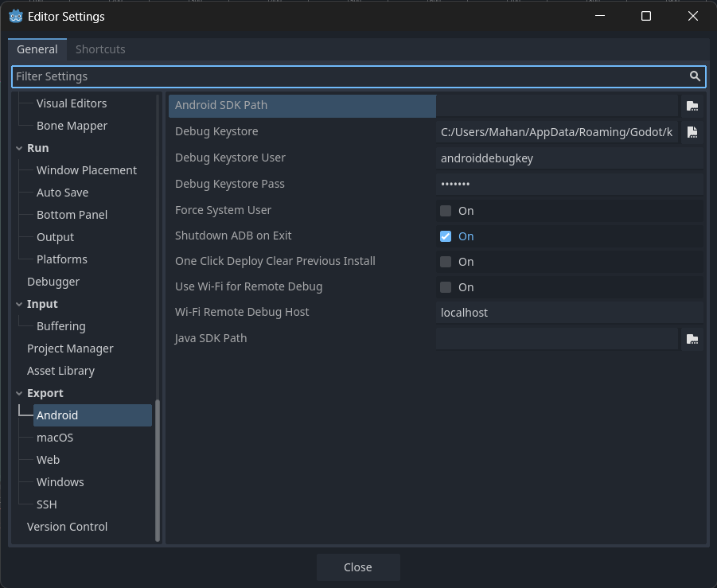Collapse the Input settings section

point(19,303)
